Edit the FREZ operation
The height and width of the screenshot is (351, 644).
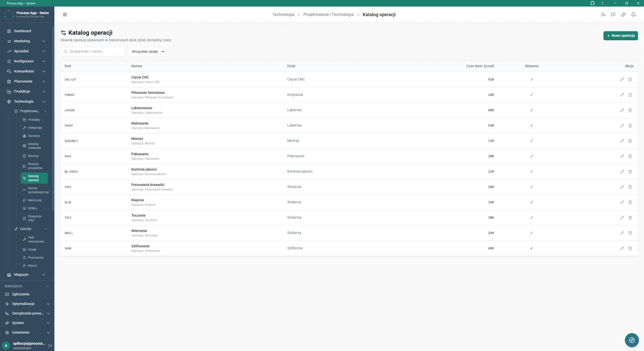(622, 187)
